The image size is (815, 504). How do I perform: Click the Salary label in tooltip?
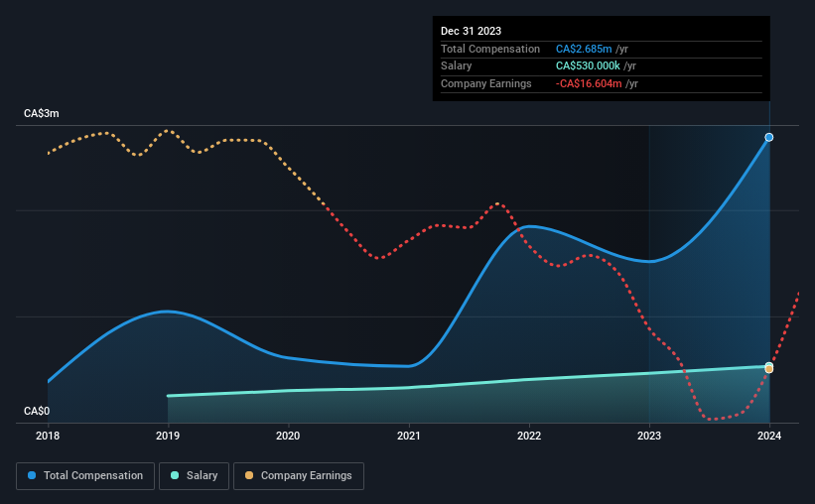pos(457,66)
